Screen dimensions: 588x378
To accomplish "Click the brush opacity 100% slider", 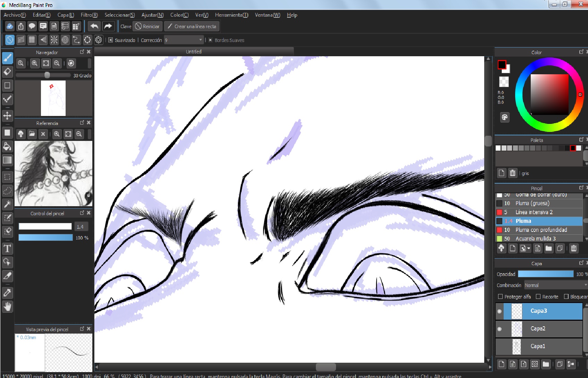I will pyautogui.click(x=45, y=237).
